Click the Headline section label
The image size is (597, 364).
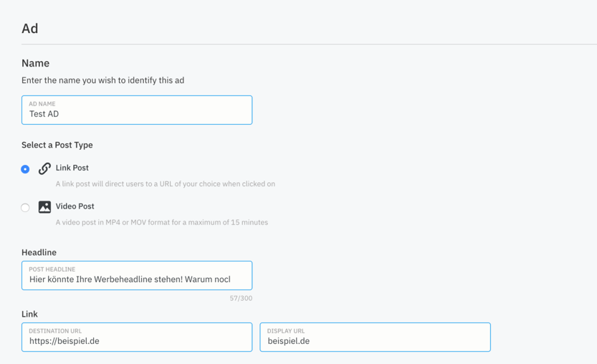[x=39, y=252]
